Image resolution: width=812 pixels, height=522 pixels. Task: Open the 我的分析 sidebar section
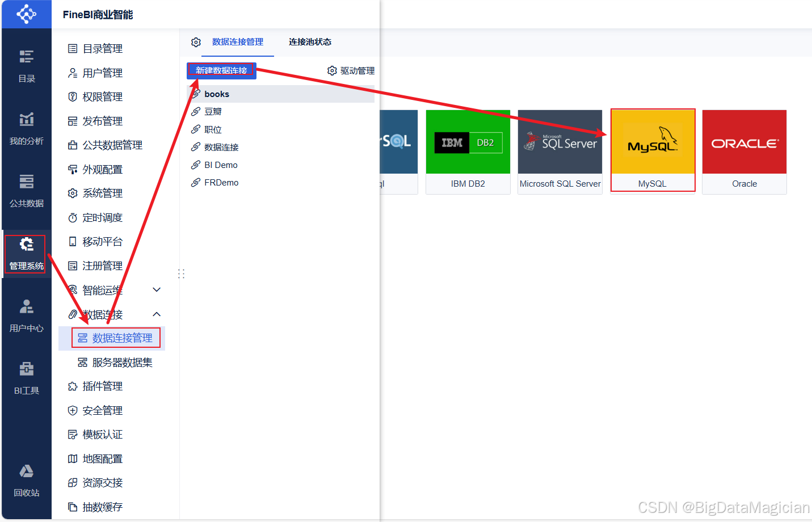26,129
